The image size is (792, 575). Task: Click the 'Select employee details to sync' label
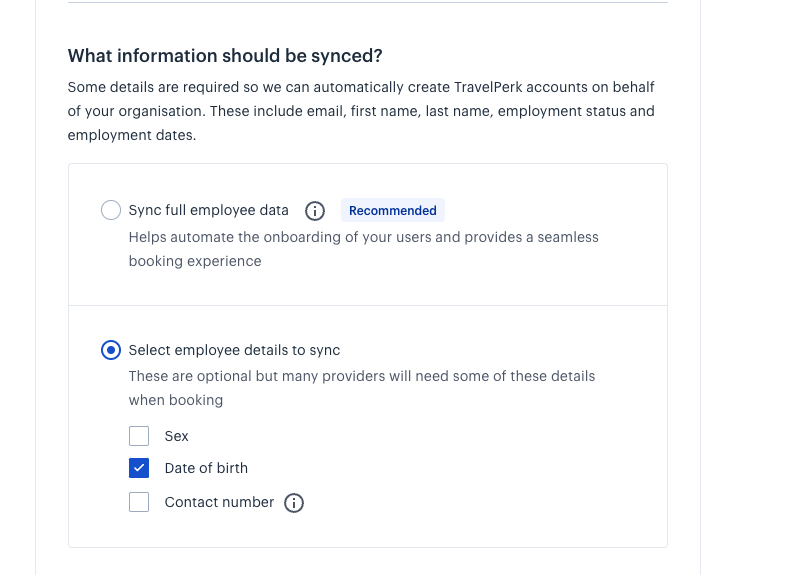point(234,350)
